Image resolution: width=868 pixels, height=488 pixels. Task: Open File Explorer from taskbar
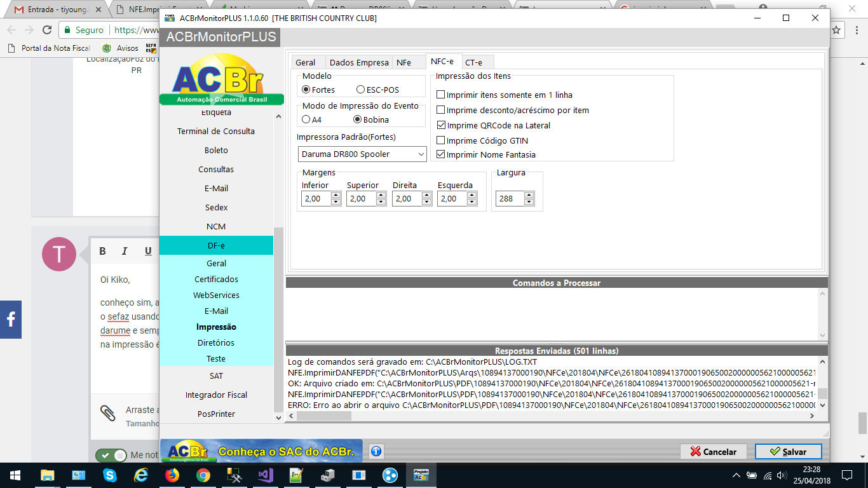47,475
